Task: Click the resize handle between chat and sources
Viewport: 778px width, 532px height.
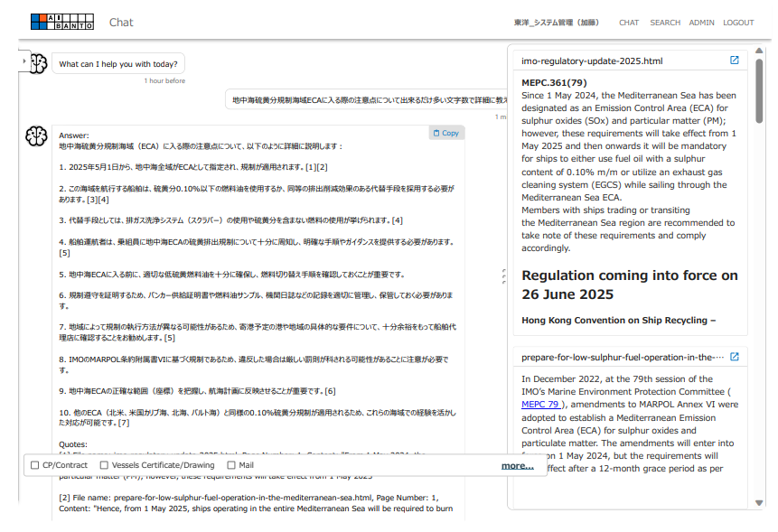Action: pos(502,275)
